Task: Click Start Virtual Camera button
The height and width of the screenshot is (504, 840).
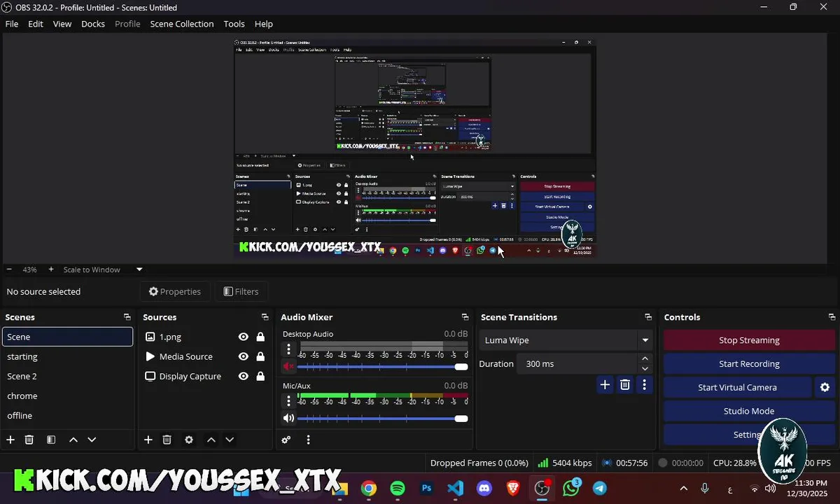Action: [738, 387]
